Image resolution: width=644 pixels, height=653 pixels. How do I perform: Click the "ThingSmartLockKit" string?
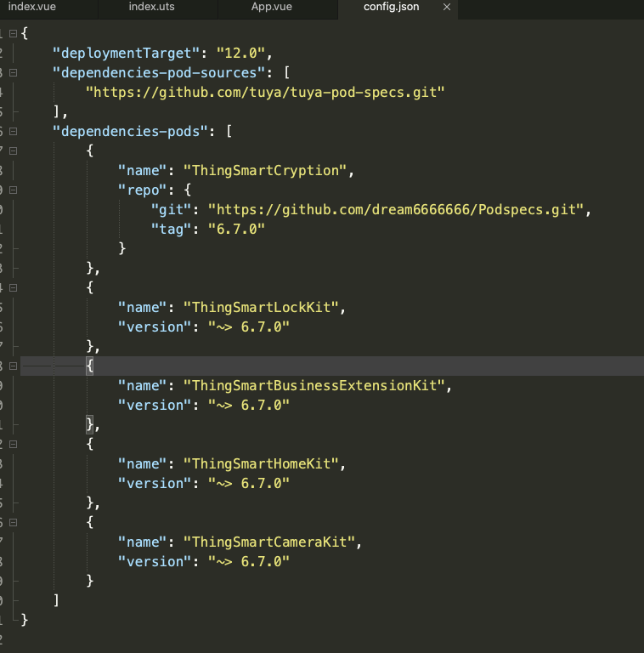pyautogui.click(x=261, y=307)
